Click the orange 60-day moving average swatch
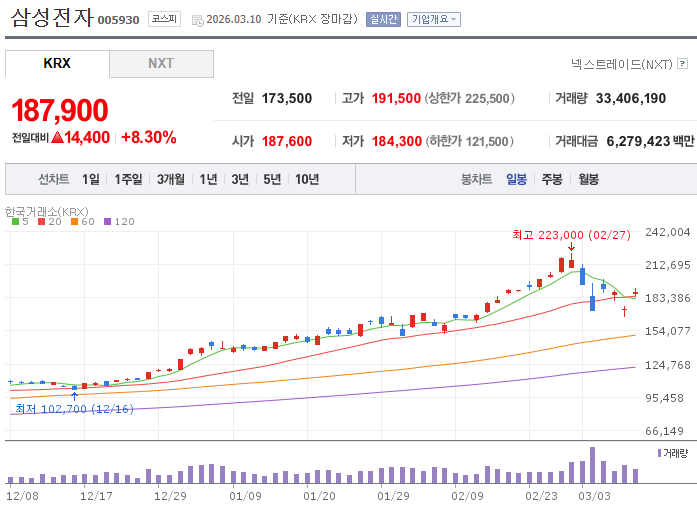 point(75,221)
